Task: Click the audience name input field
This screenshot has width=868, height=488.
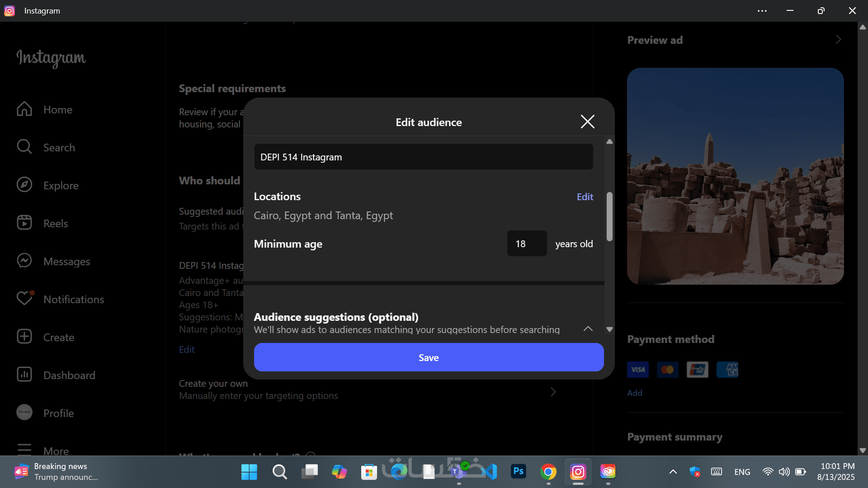Action: 423,157
